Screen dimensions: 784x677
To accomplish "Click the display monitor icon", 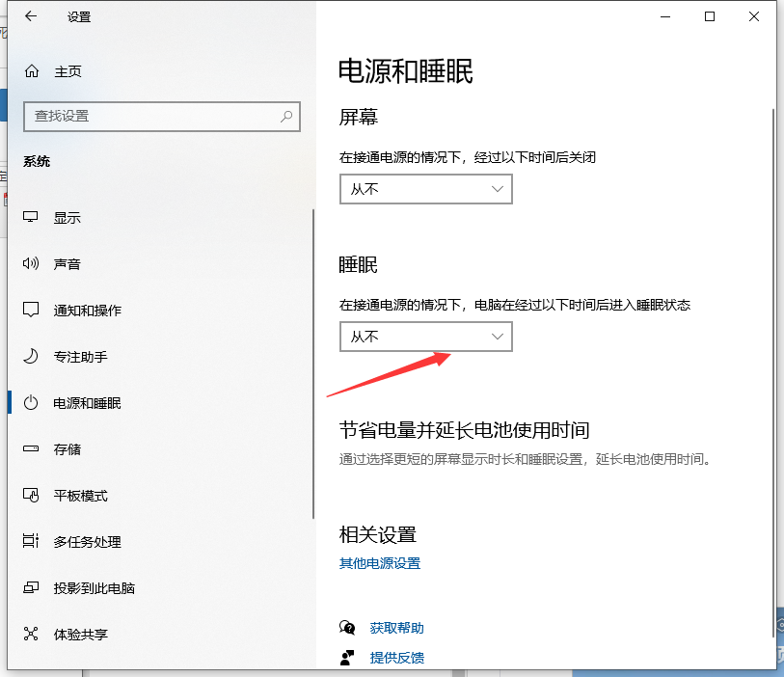I will click(31, 218).
